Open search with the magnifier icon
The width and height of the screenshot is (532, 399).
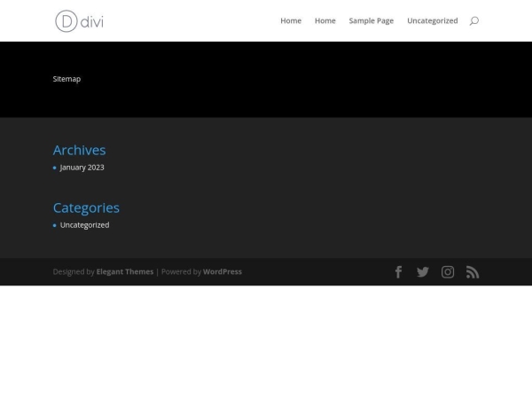[x=473, y=20]
